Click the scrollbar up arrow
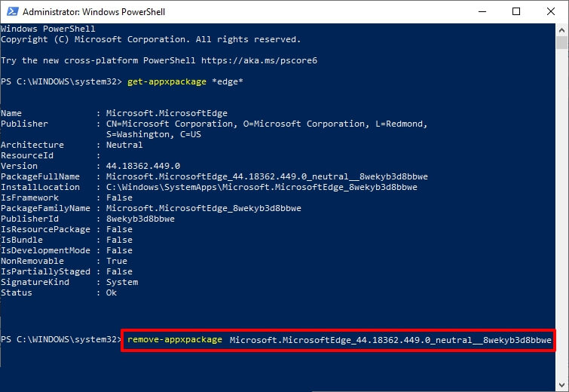 click(562, 30)
